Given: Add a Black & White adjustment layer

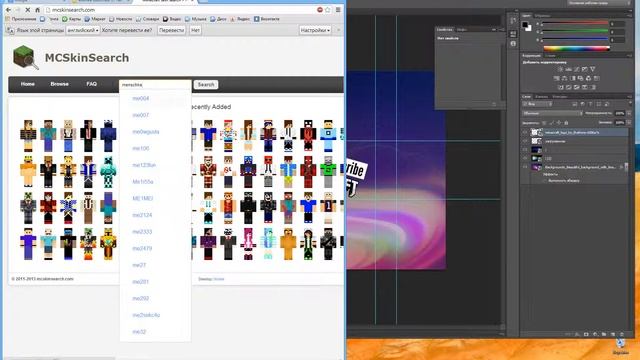Looking at the screenshot, I should coord(573,78).
